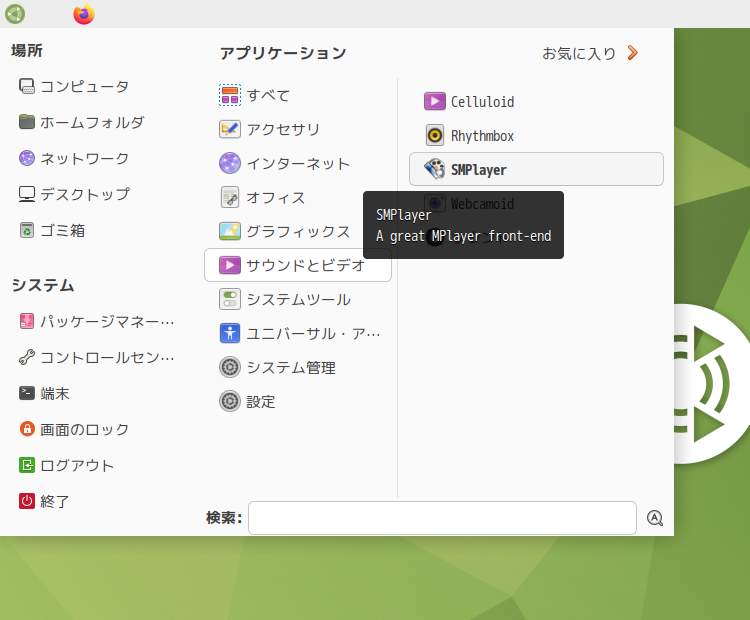750x620 pixels.
Task: Select the グラフィックス category label
Action: coord(298,232)
